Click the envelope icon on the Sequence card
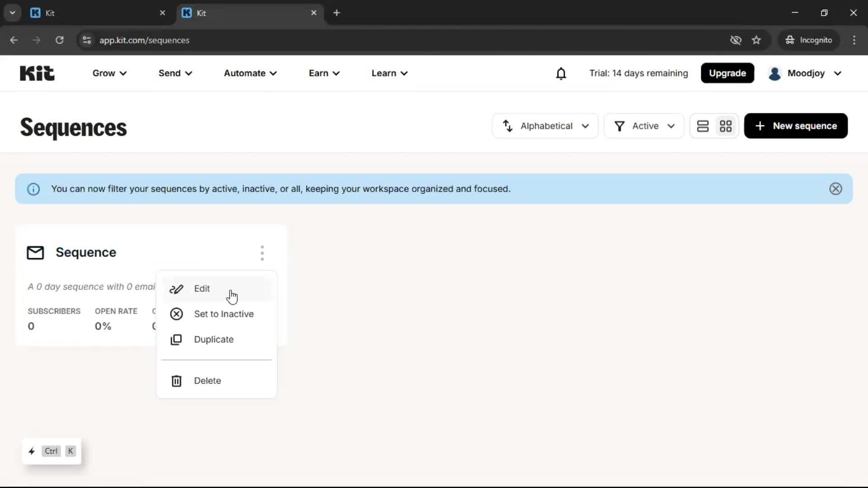This screenshot has height=488, width=868. (x=35, y=253)
